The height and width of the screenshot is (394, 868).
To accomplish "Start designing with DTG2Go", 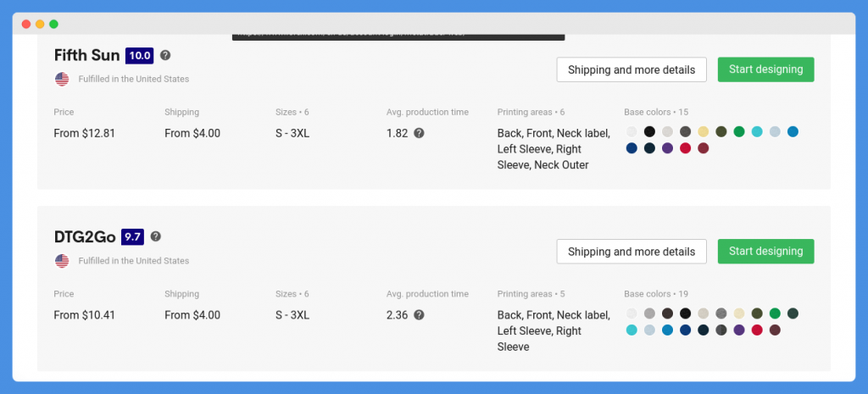I will (x=765, y=252).
